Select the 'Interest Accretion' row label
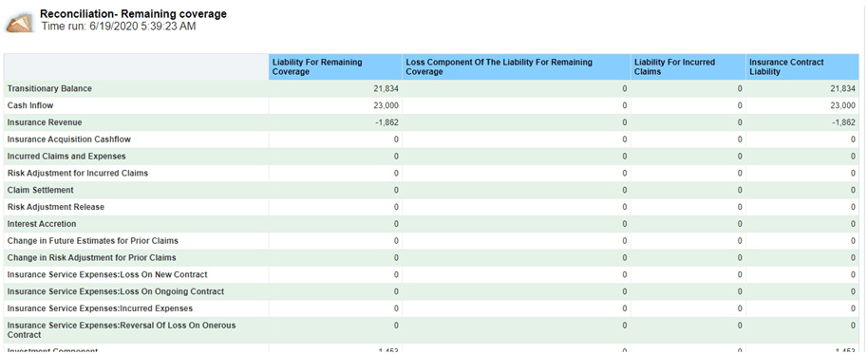 (x=42, y=224)
